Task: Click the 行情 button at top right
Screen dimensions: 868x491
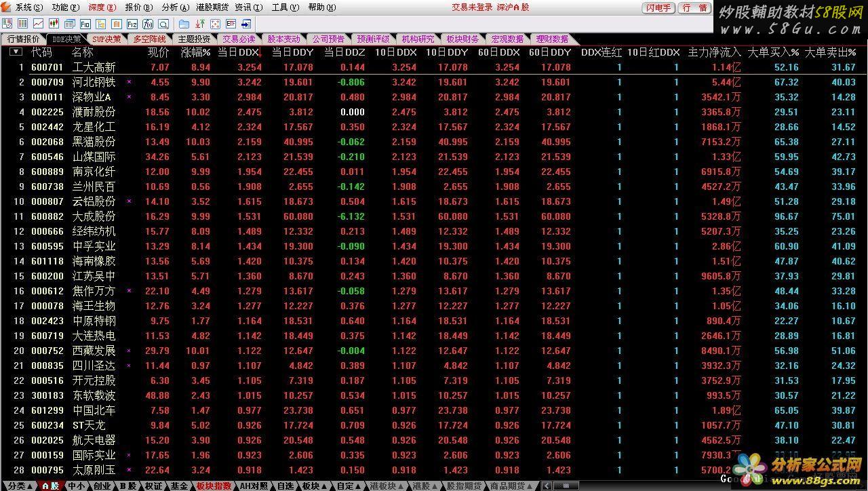Action: (x=694, y=7)
